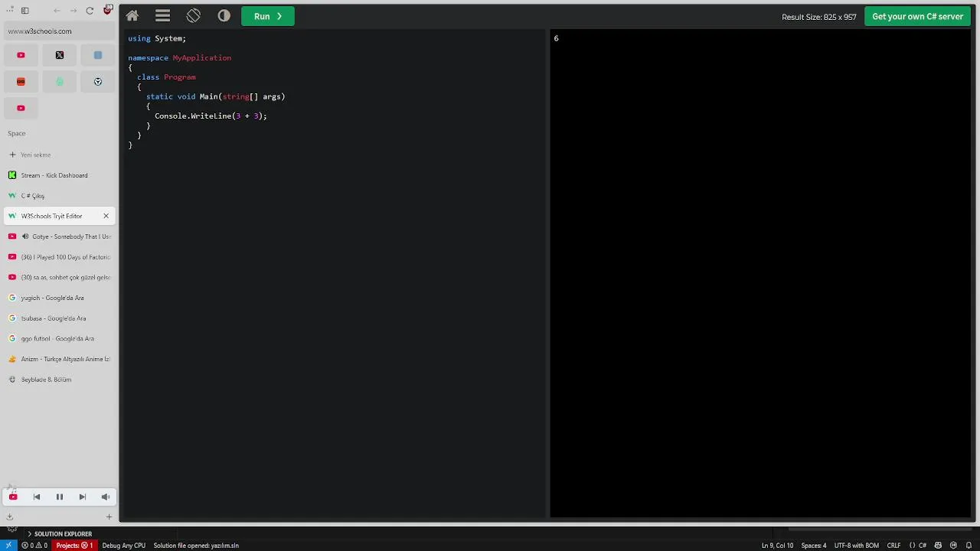Skip to next track in media control
Image resolution: width=980 pixels, height=551 pixels.
coord(82,497)
